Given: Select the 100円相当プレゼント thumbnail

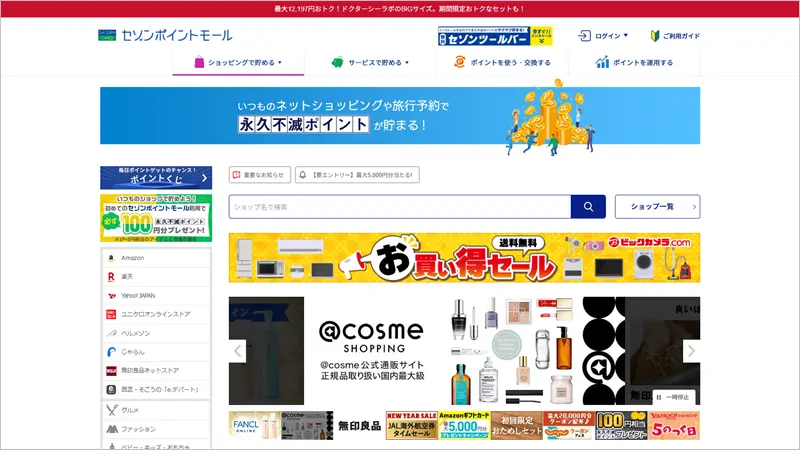Looking at the screenshot, I should point(621,426).
